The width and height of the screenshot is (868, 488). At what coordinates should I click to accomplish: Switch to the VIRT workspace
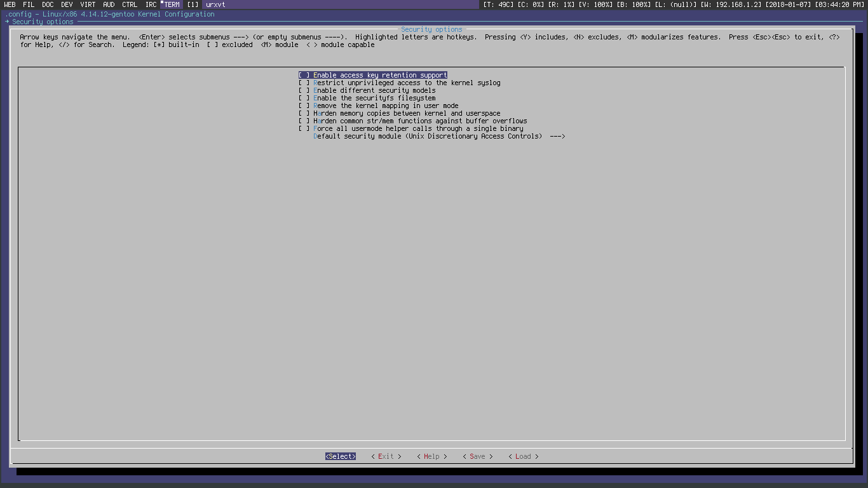(x=88, y=4)
